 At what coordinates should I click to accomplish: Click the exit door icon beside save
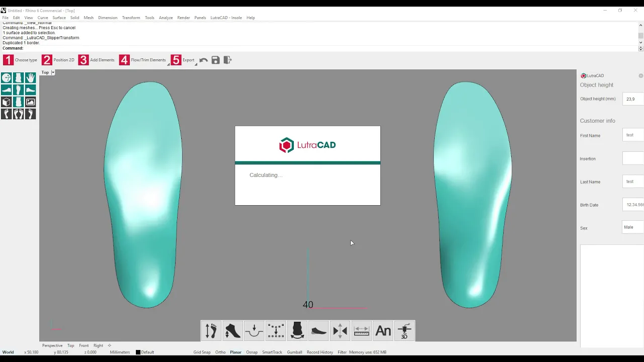[227, 60]
